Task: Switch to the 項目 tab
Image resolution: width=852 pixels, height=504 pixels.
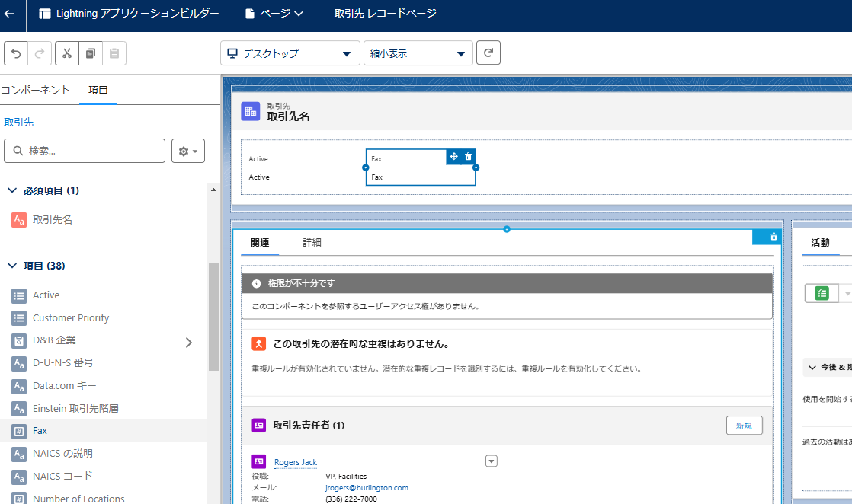Action: pyautogui.click(x=98, y=90)
